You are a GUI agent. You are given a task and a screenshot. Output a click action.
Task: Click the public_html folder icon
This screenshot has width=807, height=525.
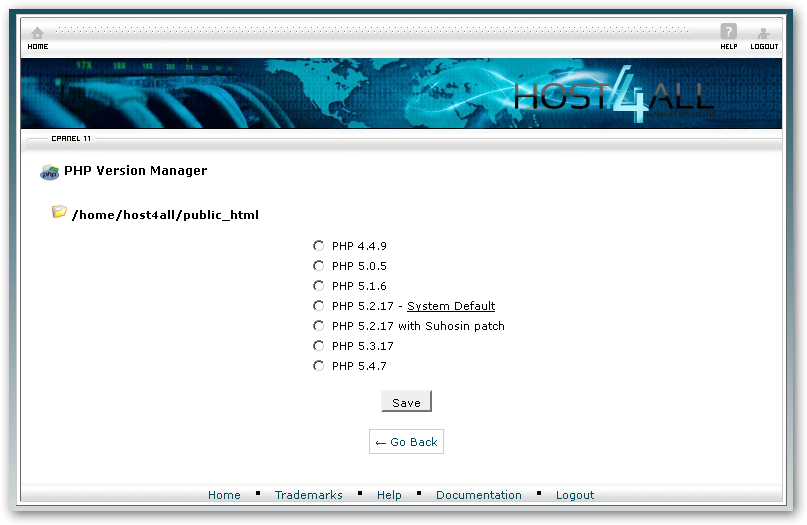(60, 213)
